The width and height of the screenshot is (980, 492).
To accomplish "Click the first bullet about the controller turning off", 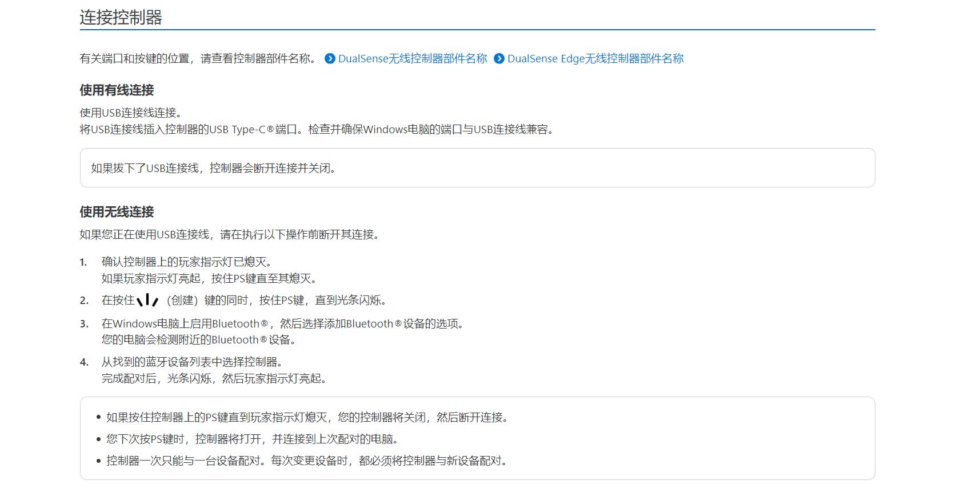I will tap(307, 417).
